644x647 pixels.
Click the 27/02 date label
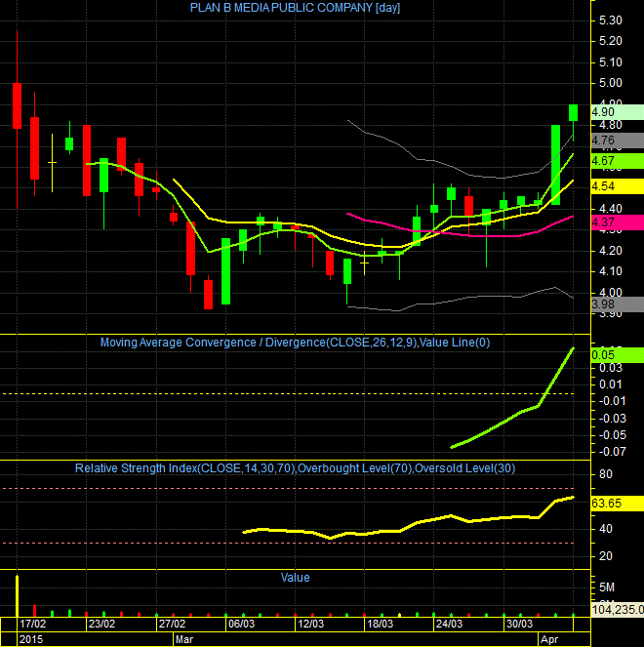(x=172, y=624)
